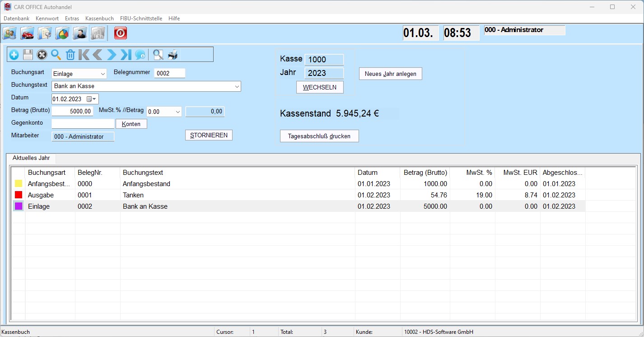644x337 pixels.
Task: Click the red power exit icon
Action: point(120,33)
